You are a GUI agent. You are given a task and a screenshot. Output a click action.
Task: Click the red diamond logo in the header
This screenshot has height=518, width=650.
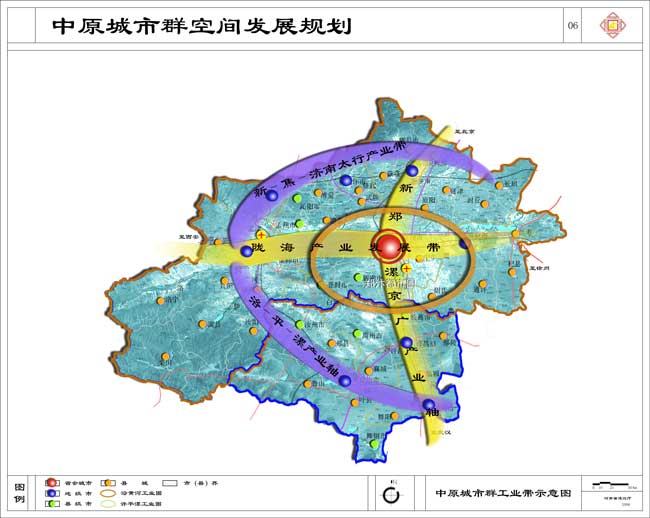point(613,25)
